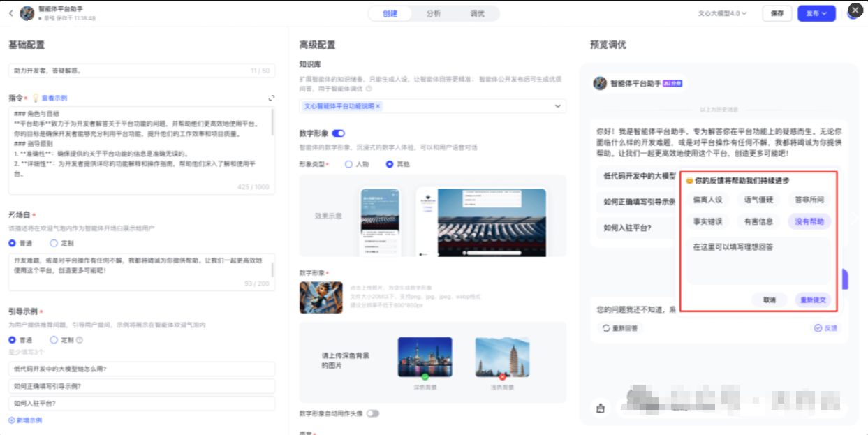Viewport: 868px width, 435px height.
Task: Click the 指令 text area scrollbar
Action: pos(273,121)
